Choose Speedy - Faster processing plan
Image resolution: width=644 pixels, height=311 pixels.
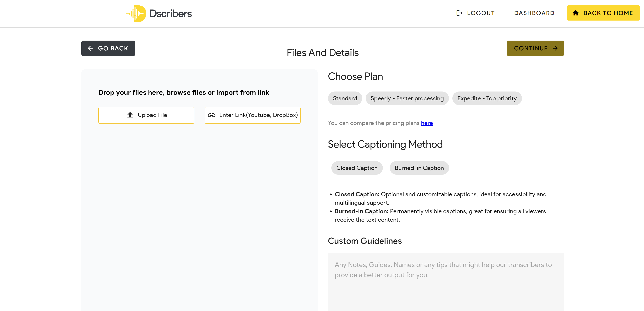pyautogui.click(x=407, y=98)
